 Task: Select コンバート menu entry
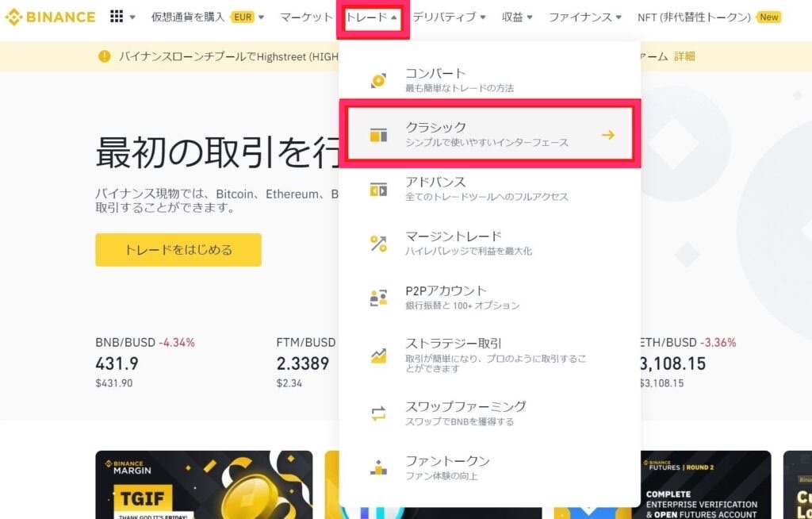pyautogui.click(x=490, y=80)
